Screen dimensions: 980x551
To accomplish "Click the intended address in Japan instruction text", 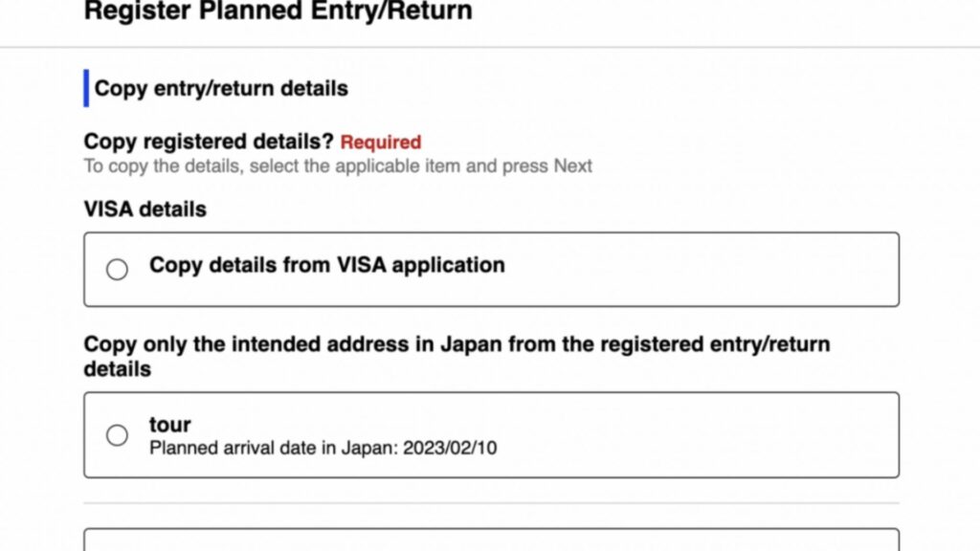I will pyautogui.click(x=456, y=343).
